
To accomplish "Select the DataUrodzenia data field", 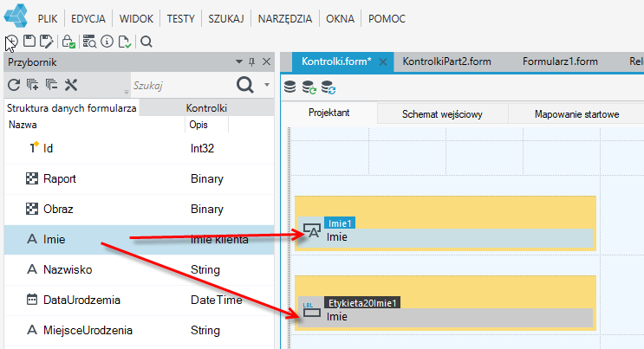I will pos(139,301).
